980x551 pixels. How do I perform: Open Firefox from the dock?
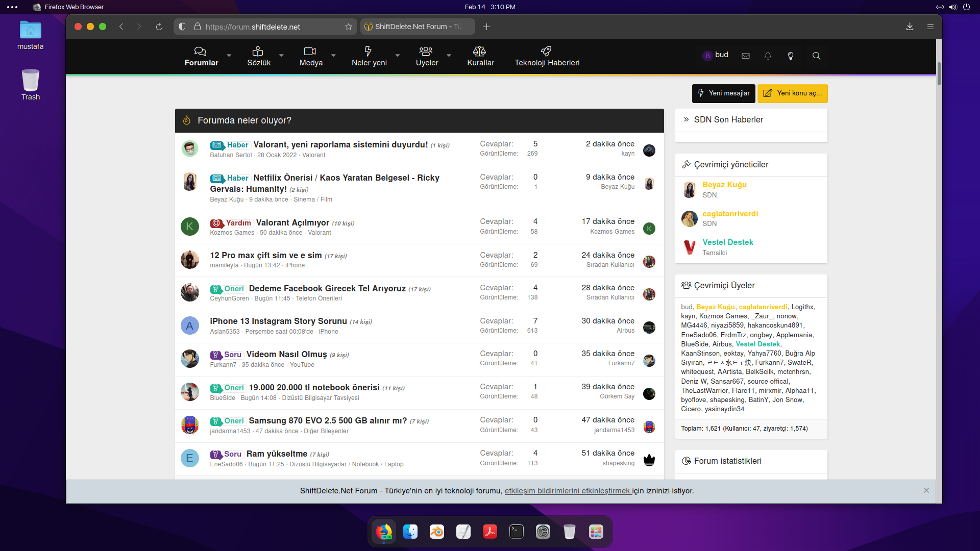coord(384,532)
